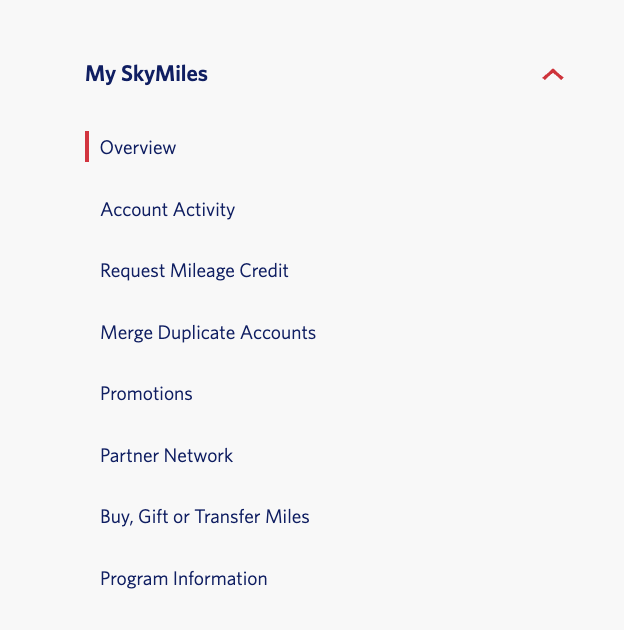Screen dimensions: 624x630
Task: Click the word Miles in Transfer Miles item
Action: [x=287, y=517]
